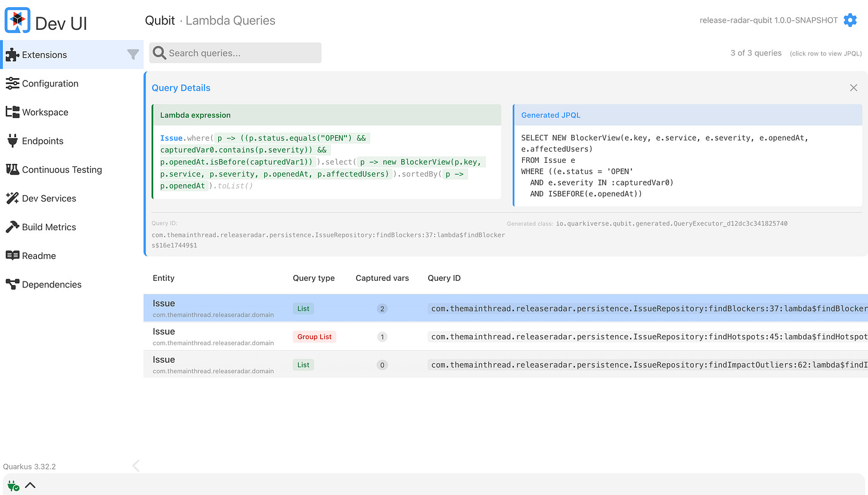Click the Endpoints plug icon

12,141
